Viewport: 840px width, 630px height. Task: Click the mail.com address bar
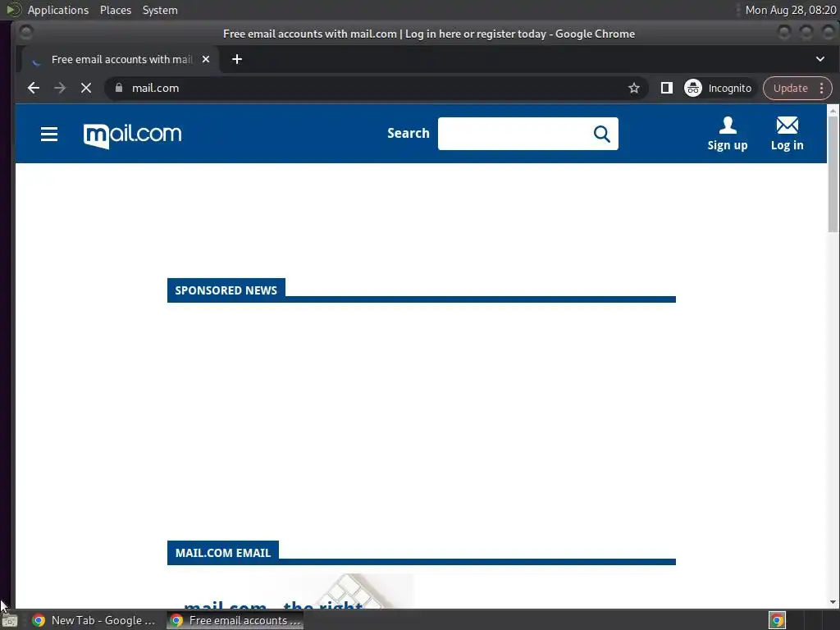[375, 88]
